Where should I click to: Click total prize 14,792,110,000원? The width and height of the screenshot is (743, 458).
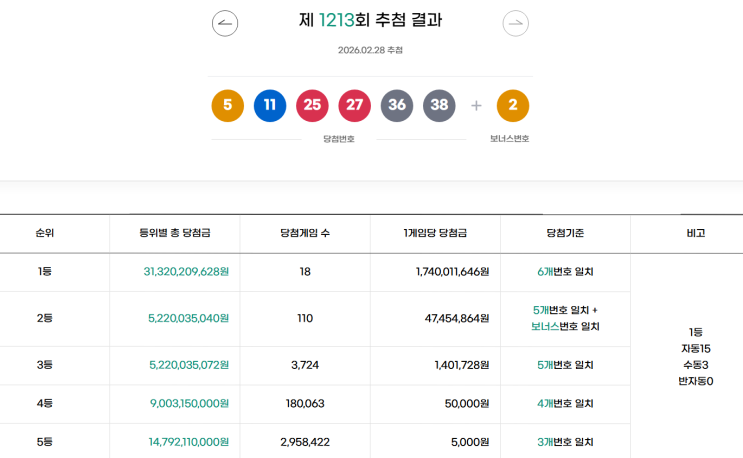pos(189,442)
